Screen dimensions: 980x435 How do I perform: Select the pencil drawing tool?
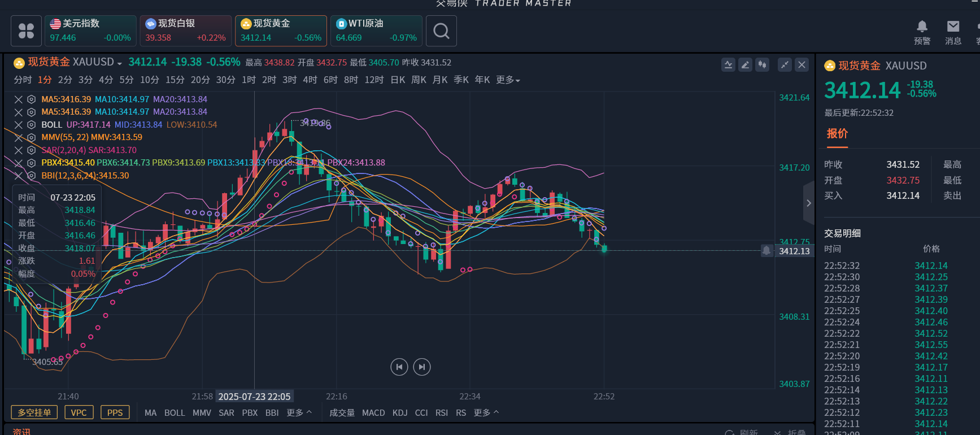click(745, 65)
